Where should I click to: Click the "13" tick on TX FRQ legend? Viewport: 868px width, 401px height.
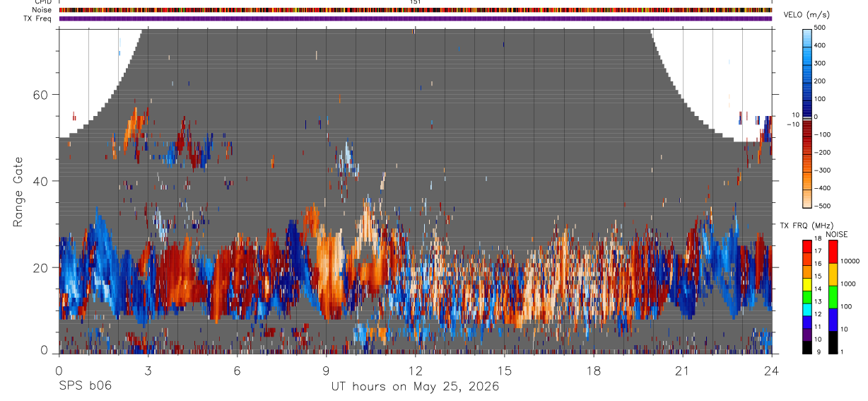coord(819,302)
